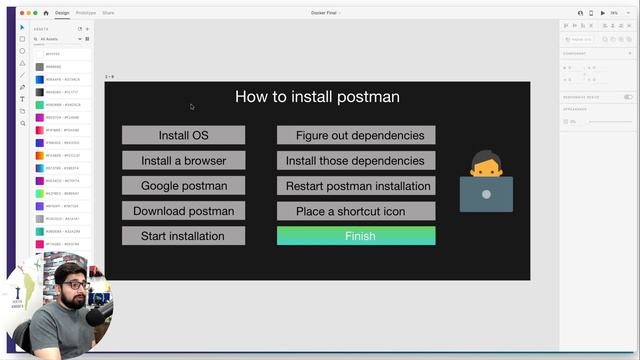This screenshot has height=360, width=640.
Task: Click the second alignment icon (align middle)
Action: point(575,26)
